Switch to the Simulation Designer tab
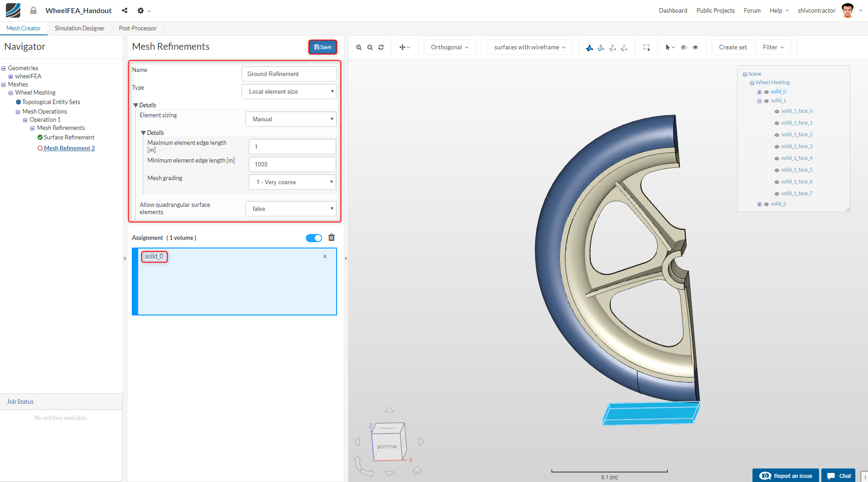Image resolution: width=868 pixels, height=482 pixels. pyautogui.click(x=80, y=28)
